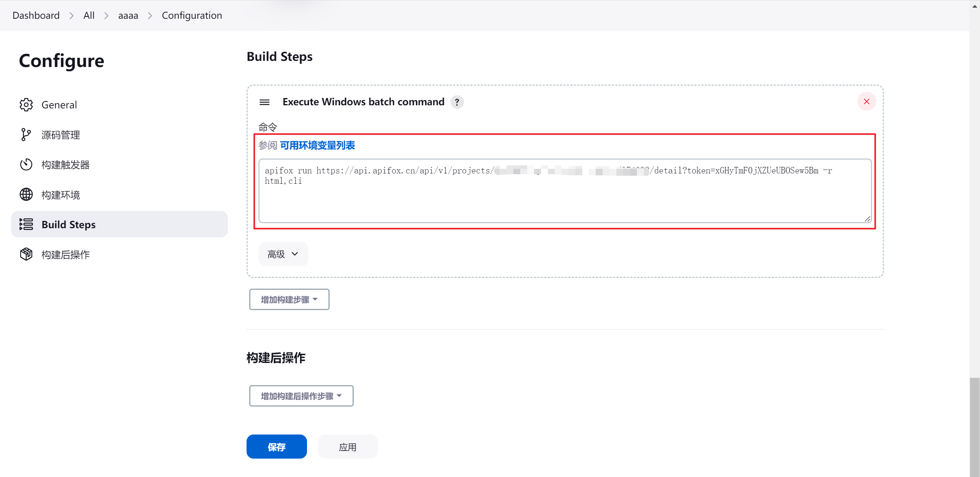
Task: Click inside the apifox command text area
Action: coord(564,199)
